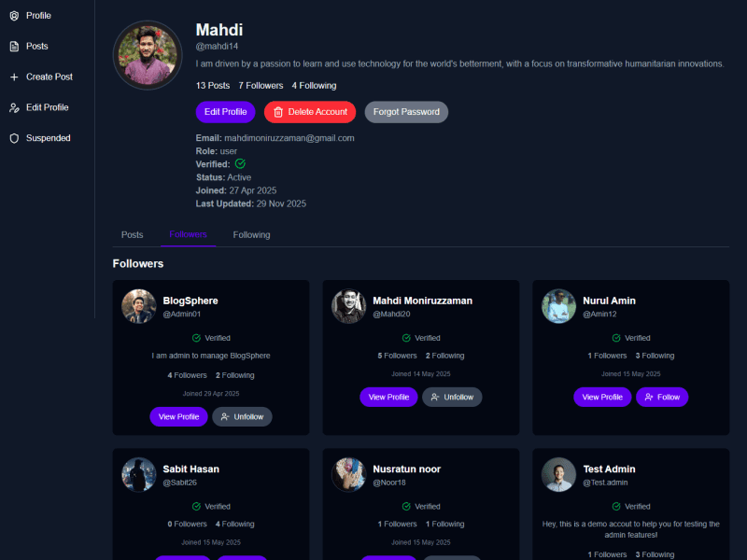The width and height of the screenshot is (747, 560).
Task: Select the Edit Profile pencil icon in sidebar
Action: tap(12, 107)
